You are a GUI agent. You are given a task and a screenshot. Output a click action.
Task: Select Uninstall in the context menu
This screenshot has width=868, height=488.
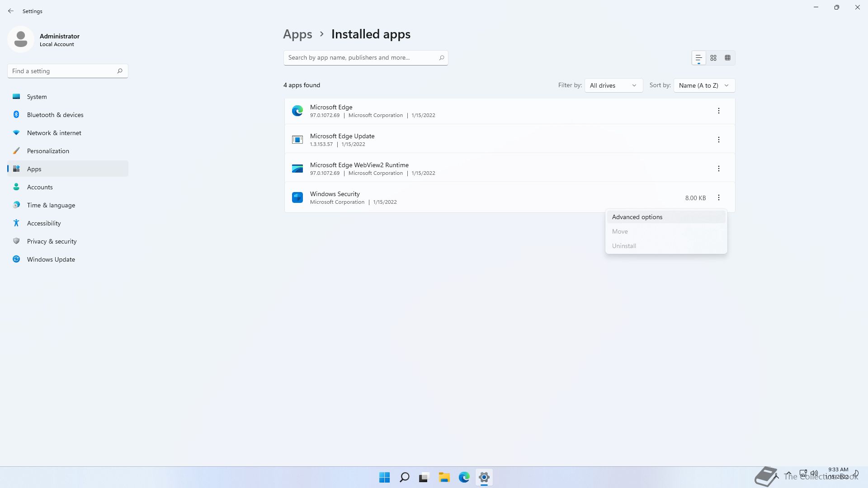(x=666, y=246)
